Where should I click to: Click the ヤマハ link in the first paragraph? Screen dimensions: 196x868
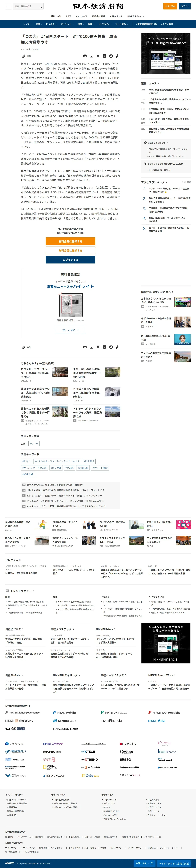[x=51, y=64]
